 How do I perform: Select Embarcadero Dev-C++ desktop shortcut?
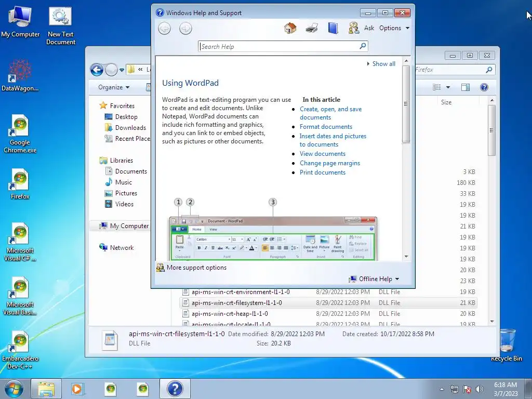click(20, 350)
